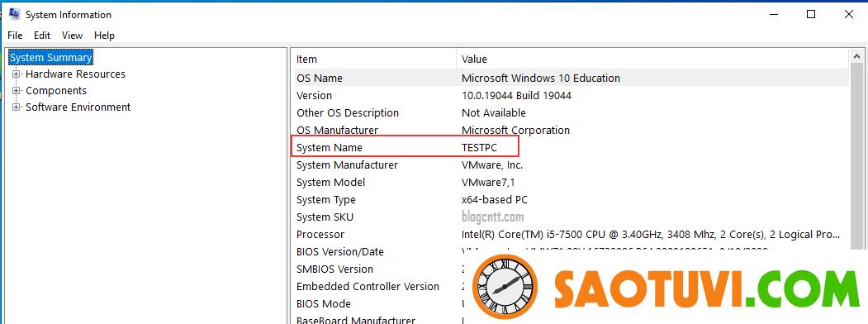
Task: Minimize the System Information window
Action: coord(773,14)
